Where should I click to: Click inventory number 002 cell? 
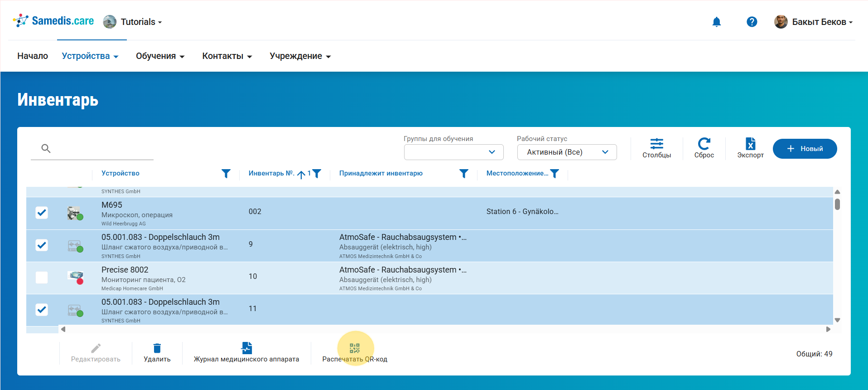tap(255, 211)
